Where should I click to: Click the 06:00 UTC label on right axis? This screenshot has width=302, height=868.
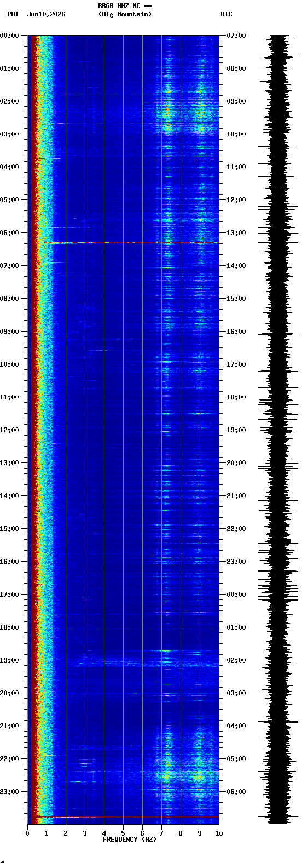coord(236,792)
